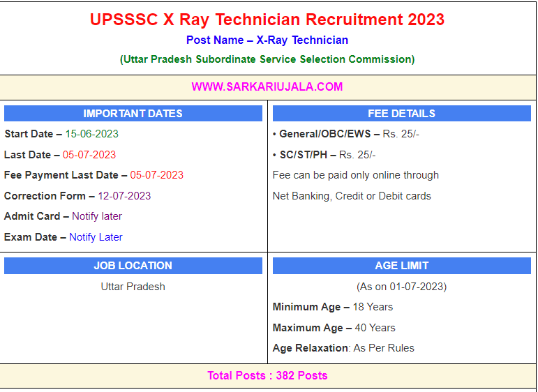Click the Age Relaxation As Per Rules line
538x392 pixels.
tap(343, 348)
